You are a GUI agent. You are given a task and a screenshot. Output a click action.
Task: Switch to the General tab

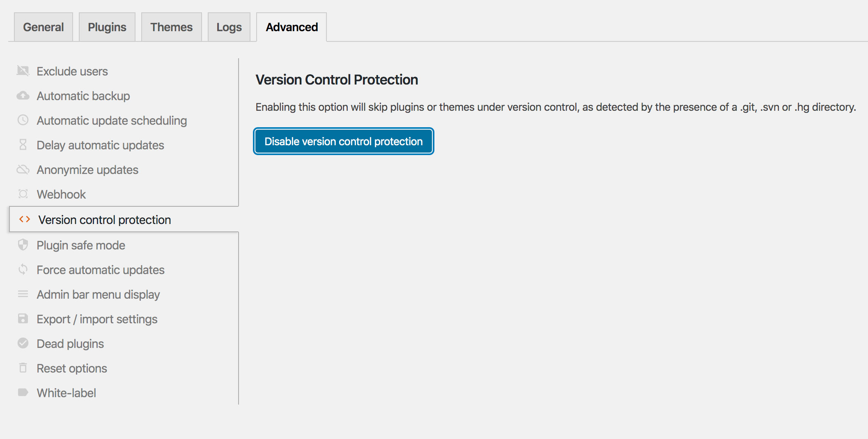(44, 27)
